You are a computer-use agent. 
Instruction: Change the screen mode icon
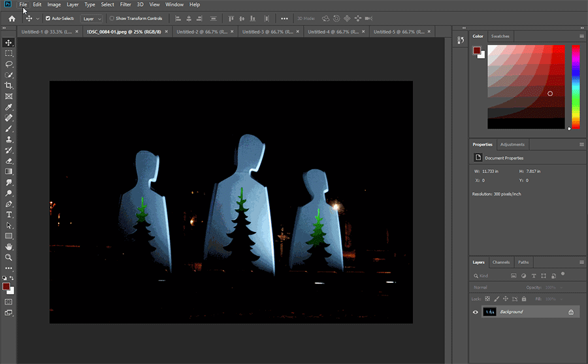coord(8,312)
